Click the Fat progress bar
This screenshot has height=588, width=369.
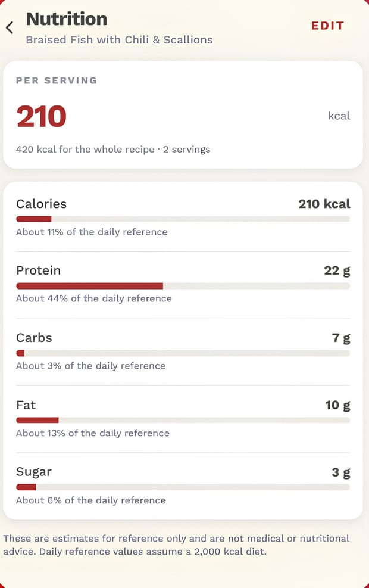(183, 421)
